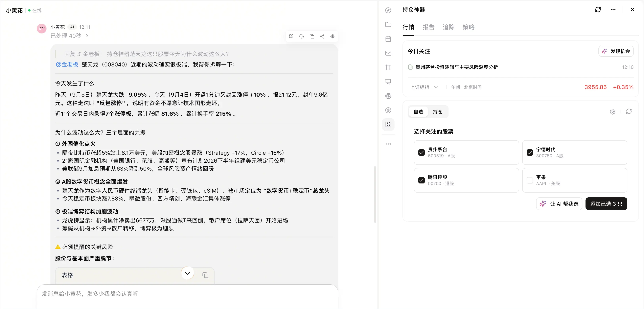Screen dimensions: 644x309
Task: Click the 12:10 report timestamp
Action: coord(628,67)
